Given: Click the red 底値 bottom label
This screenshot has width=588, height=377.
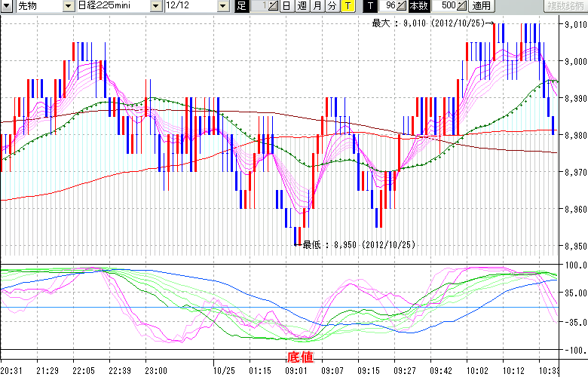Looking at the screenshot, I should pos(300,356).
